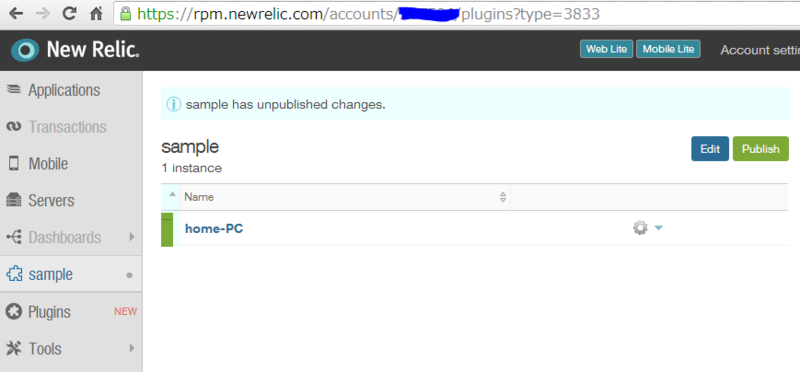Image resolution: width=800 pixels, height=372 pixels.
Task: Select the sample plugin sidebar item
Action: pos(71,275)
